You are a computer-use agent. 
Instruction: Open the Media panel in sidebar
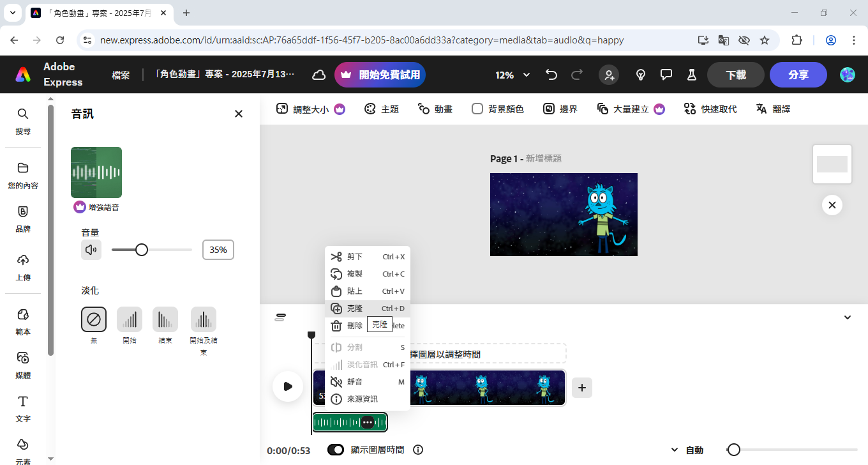point(23,364)
